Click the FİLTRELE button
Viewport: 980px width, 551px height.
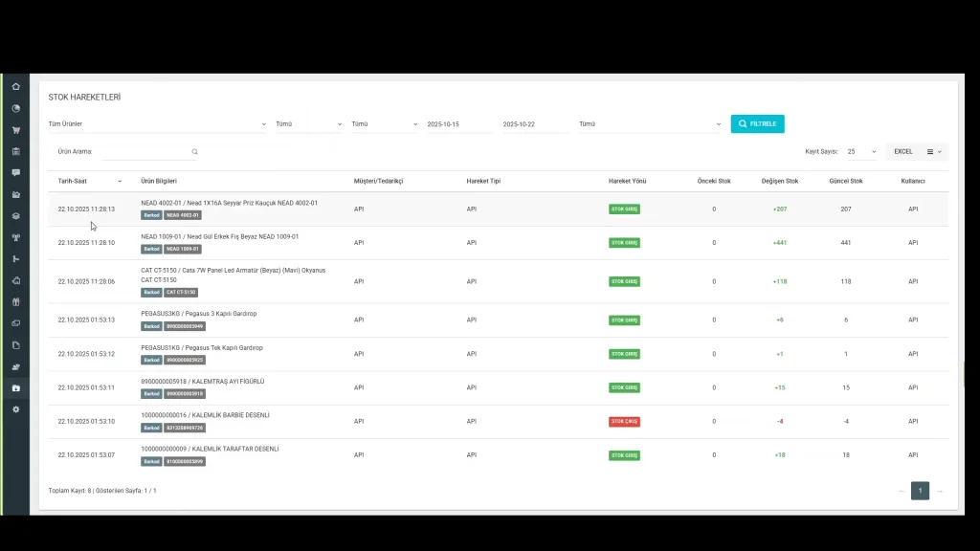pyautogui.click(x=758, y=123)
